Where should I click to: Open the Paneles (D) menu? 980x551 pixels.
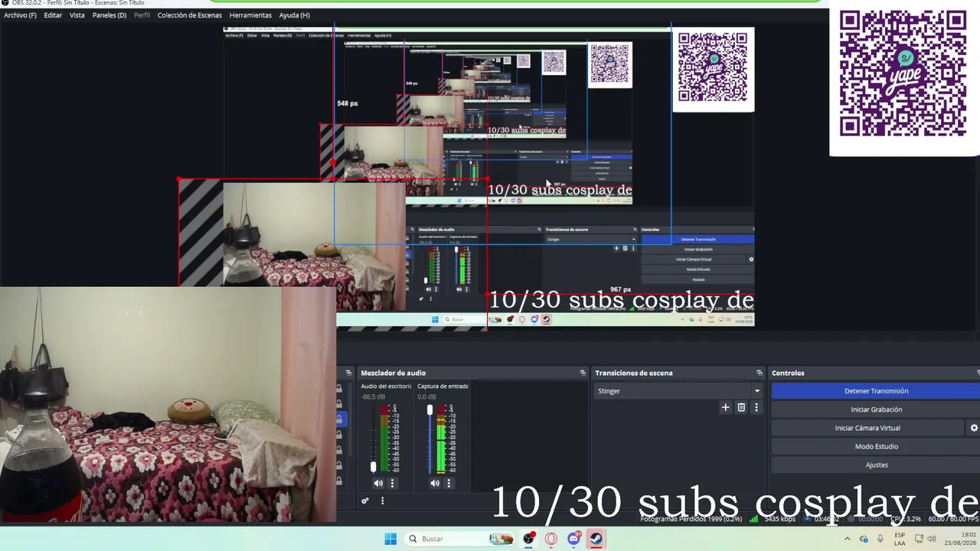[x=109, y=15]
